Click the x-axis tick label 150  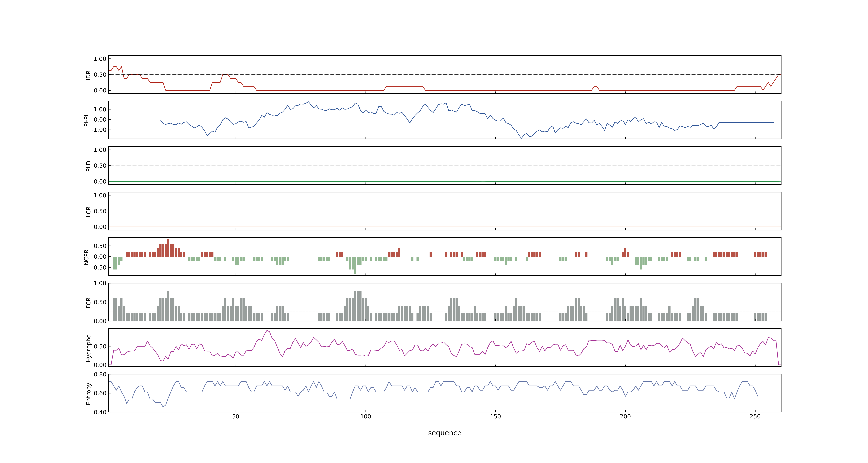click(495, 416)
